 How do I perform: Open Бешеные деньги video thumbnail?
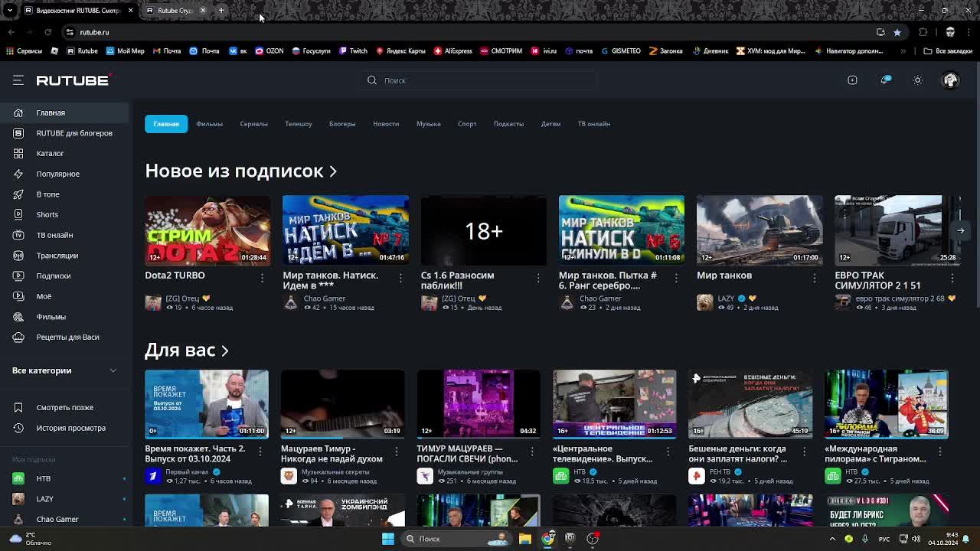[x=750, y=404]
